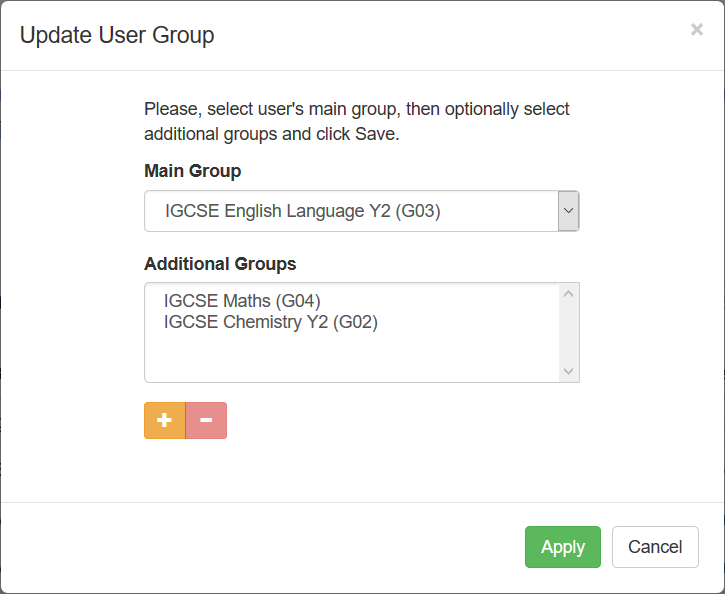Click the instruction text about selecting groups
725x594 pixels.
tap(356, 121)
